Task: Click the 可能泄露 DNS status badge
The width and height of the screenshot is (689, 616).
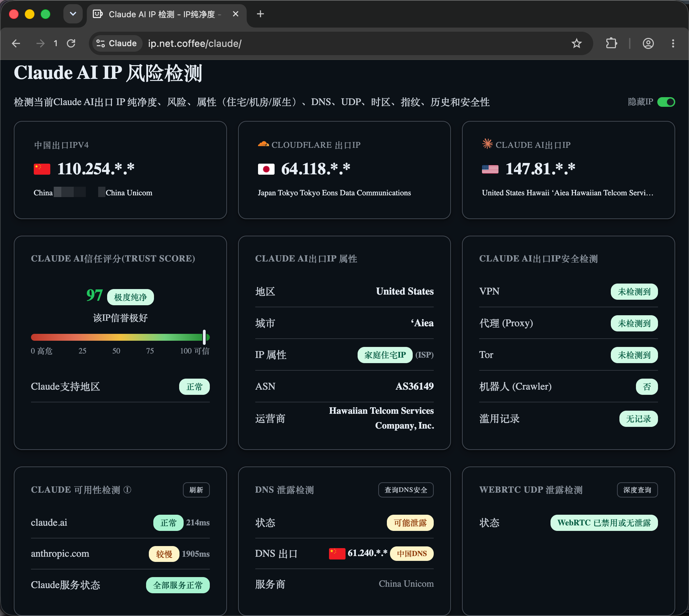Action: coord(410,523)
